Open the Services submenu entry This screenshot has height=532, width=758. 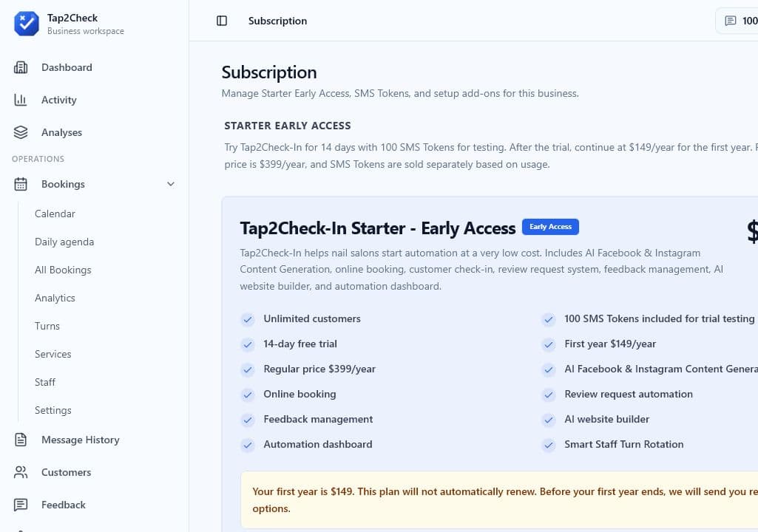tap(53, 354)
